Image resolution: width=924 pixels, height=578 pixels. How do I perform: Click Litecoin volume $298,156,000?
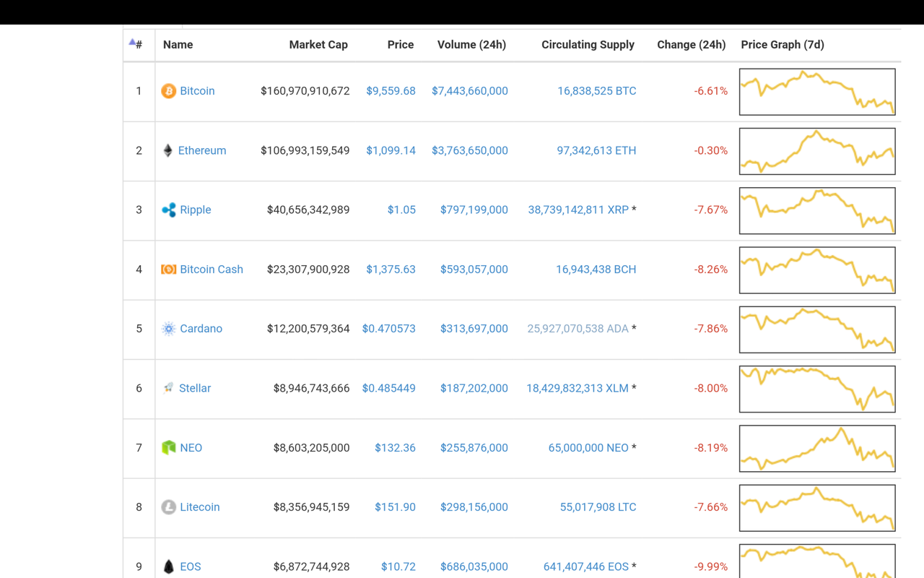tap(474, 507)
